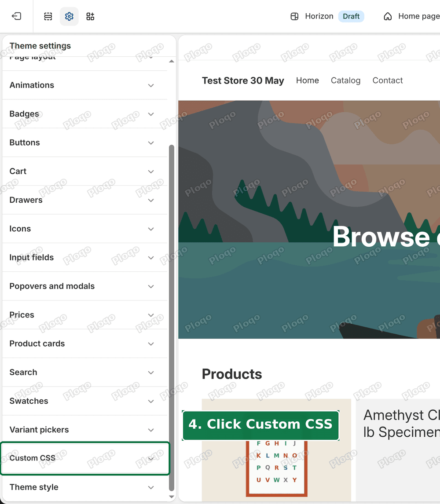Click the Test Store 30 May title
The width and height of the screenshot is (440, 504).
tap(243, 80)
